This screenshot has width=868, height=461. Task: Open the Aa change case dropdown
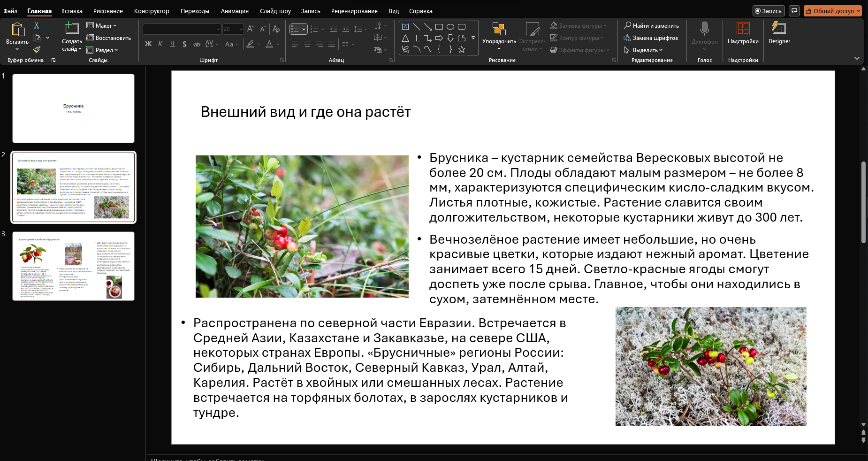click(x=231, y=44)
